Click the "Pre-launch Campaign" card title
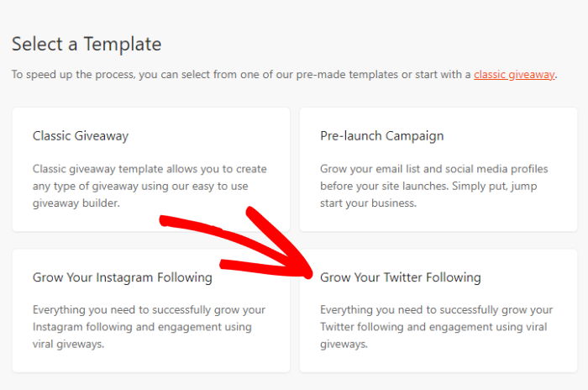The height and width of the screenshot is (390, 588). coord(381,135)
